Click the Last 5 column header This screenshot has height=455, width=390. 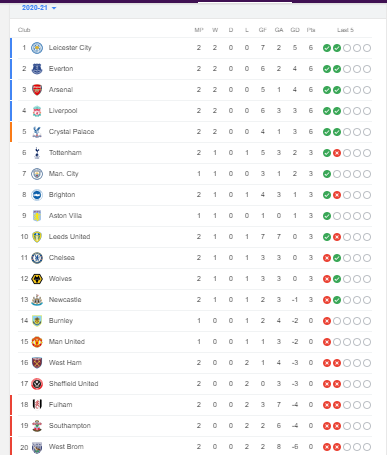coord(345,30)
